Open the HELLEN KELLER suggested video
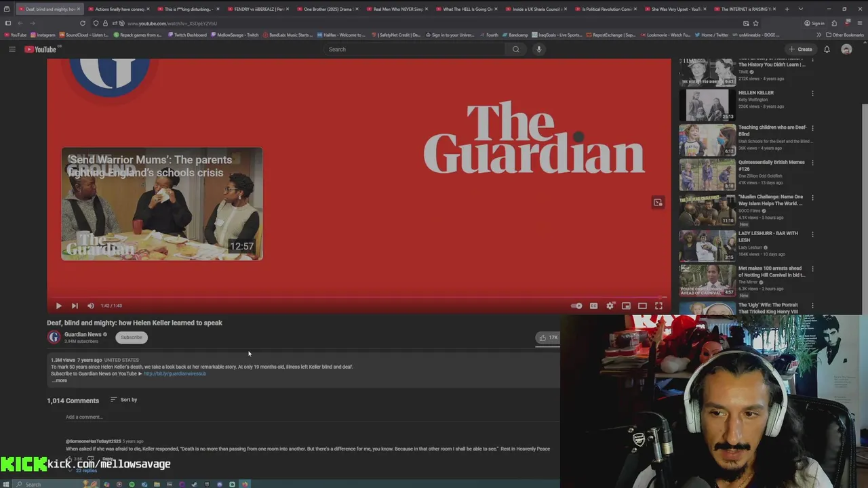 (x=745, y=104)
